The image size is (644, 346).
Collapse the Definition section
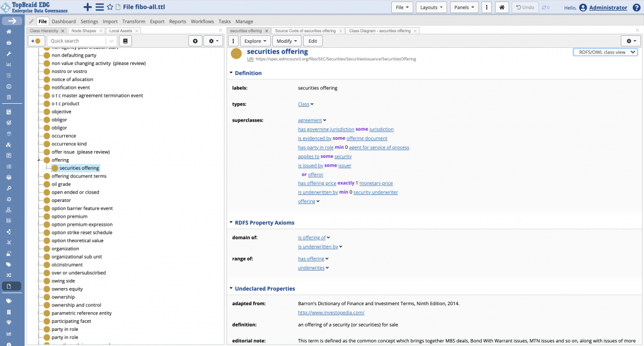tap(231, 73)
